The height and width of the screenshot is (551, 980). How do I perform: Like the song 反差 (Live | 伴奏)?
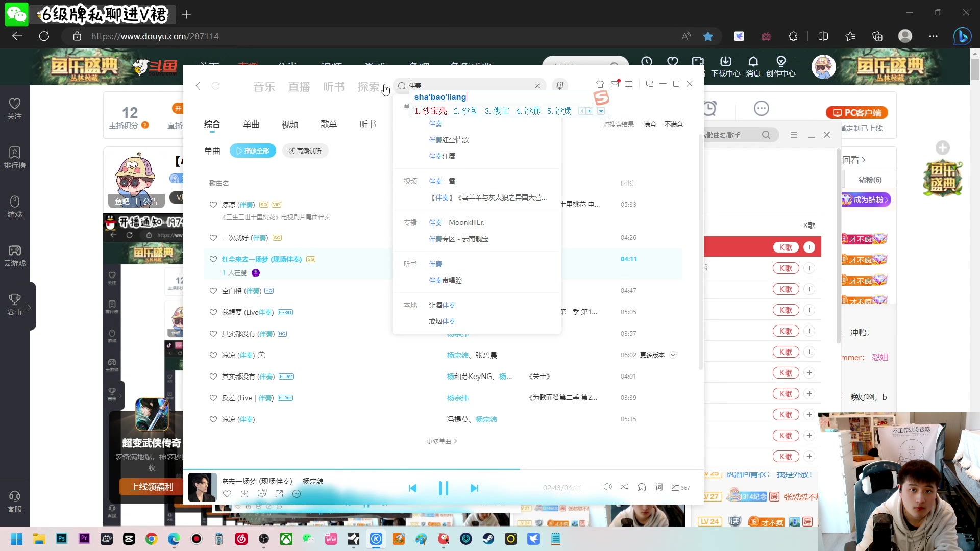point(213,398)
